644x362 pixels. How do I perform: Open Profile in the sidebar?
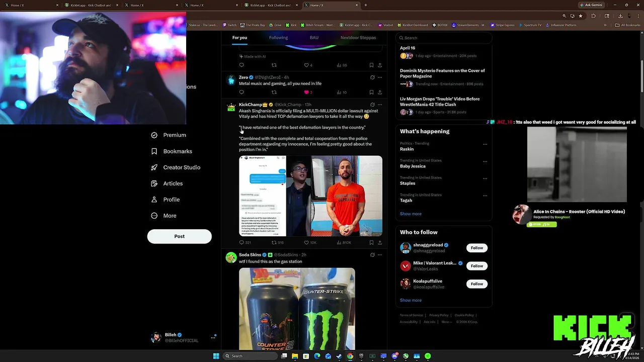[x=166, y=200]
